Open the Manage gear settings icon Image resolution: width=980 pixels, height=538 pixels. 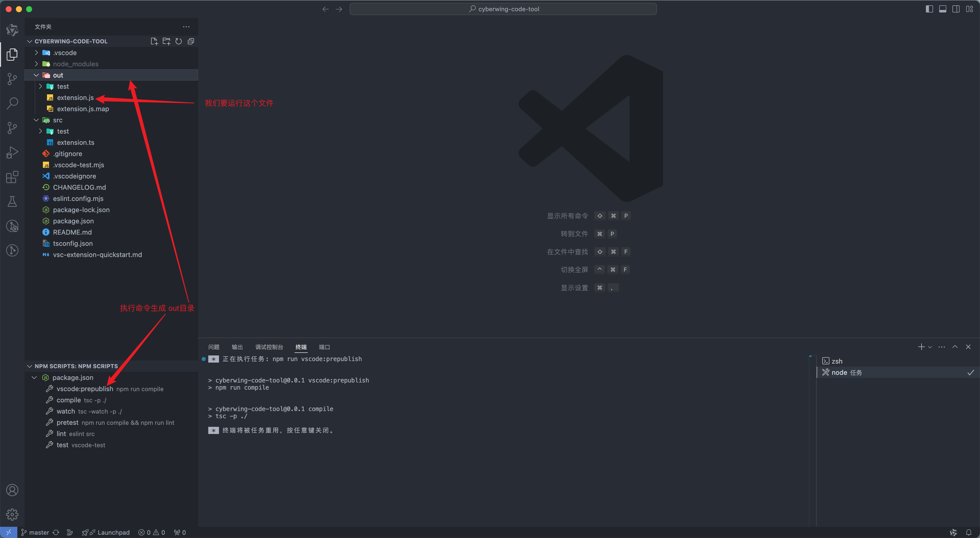click(12, 514)
